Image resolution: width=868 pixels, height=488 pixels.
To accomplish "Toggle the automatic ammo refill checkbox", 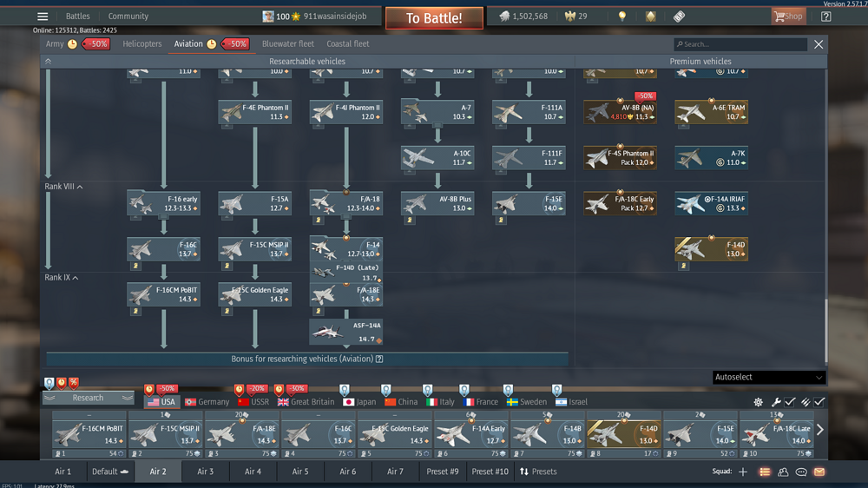I will click(x=820, y=402).
